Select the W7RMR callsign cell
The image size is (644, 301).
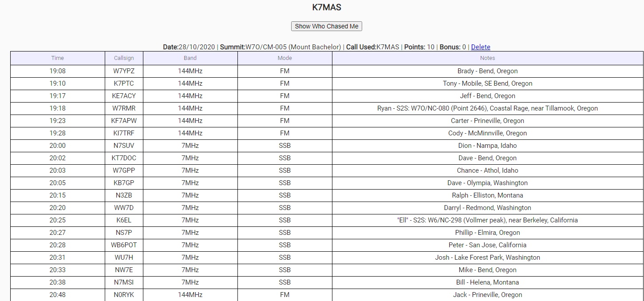(x=124, y=108)
